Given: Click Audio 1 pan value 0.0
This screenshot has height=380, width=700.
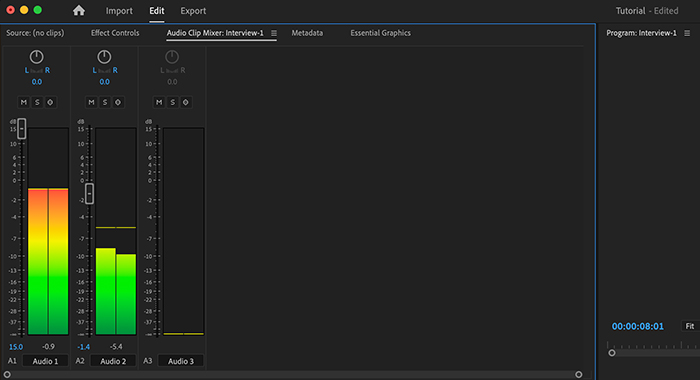Looking at the screenshot, I should pos(37,82).
